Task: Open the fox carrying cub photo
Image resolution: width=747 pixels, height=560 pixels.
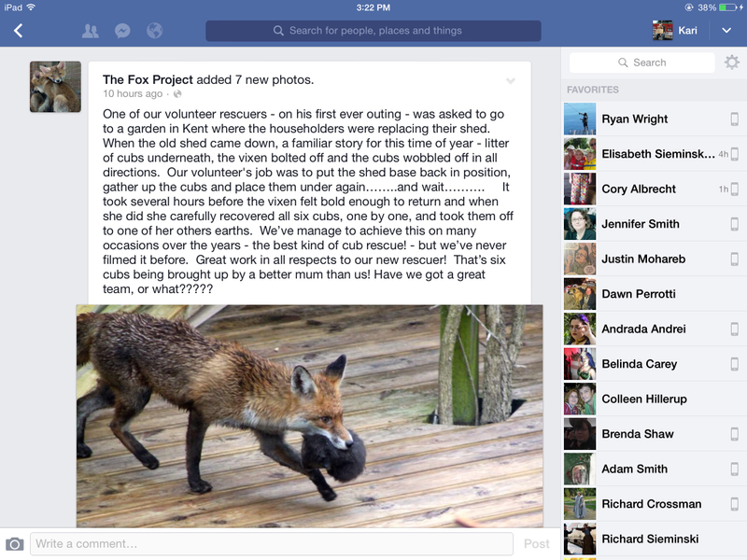Action: pyautogui.click(x=310, y=416)
